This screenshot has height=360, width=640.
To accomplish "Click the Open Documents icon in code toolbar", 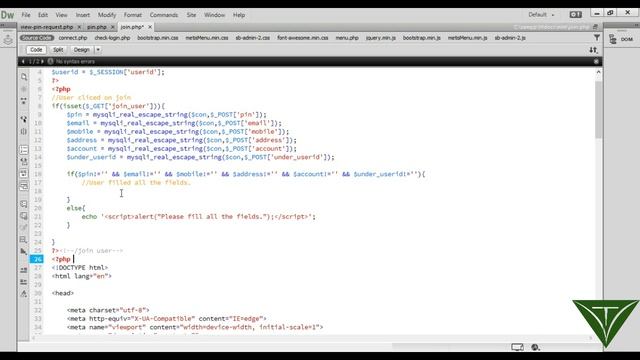I will pos(24,77).
